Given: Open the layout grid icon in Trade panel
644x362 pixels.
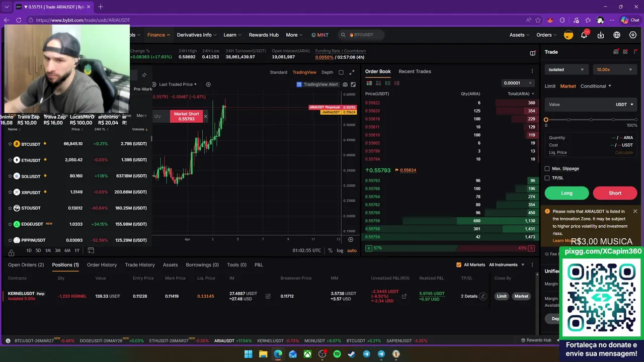Looking at the screenshot, I should point(625,52).
